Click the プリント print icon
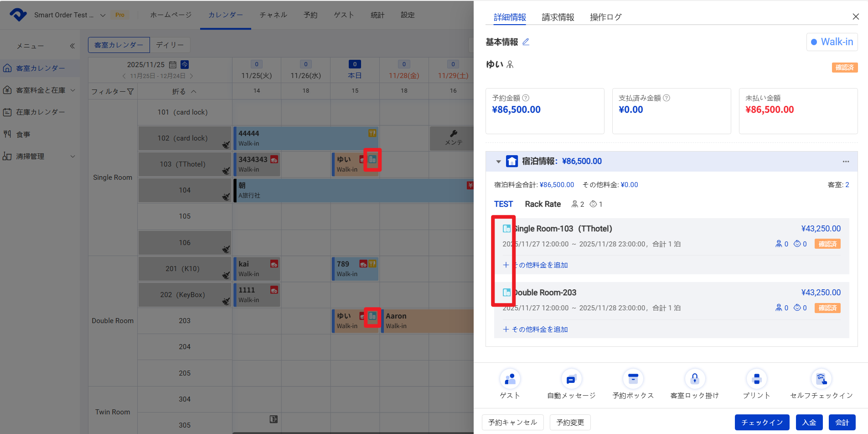Image resolution: width=868 pixels, height=434 pixels. click(756, 379)
